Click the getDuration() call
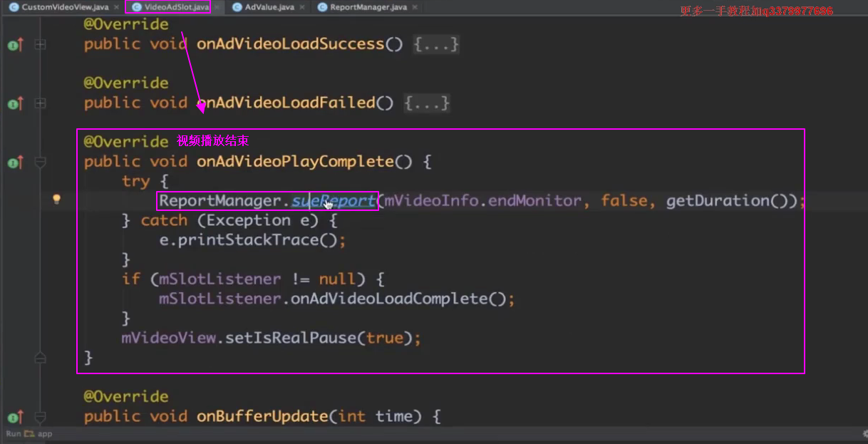This screenshot has height=444, width=868. [727, 201]
